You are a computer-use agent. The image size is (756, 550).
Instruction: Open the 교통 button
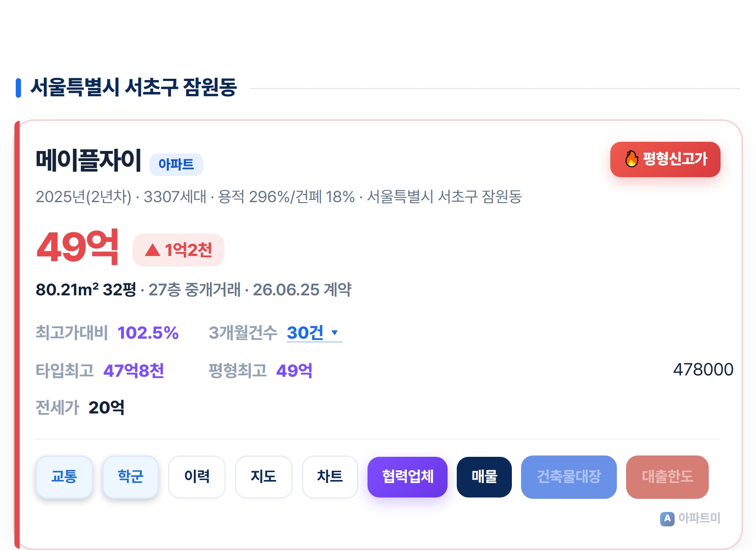click(x=64, y=476)
